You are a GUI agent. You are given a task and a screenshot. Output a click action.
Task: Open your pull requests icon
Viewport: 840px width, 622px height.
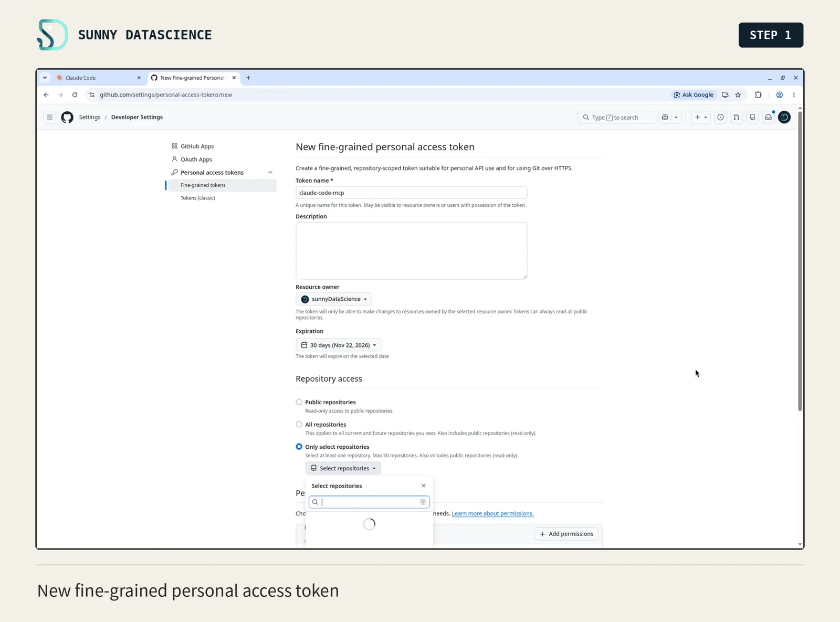(x=737, y=117)
